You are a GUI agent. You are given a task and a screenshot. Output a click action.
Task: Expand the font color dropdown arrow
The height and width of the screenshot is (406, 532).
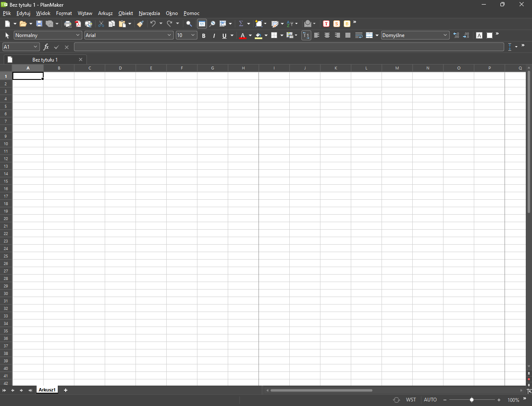point(250,35)
